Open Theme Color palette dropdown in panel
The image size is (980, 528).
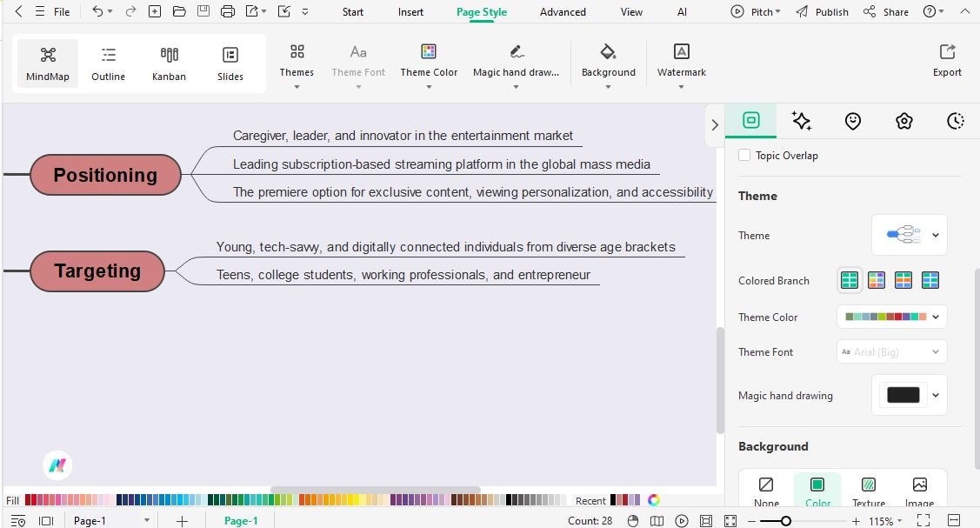(x=892, y=317)
